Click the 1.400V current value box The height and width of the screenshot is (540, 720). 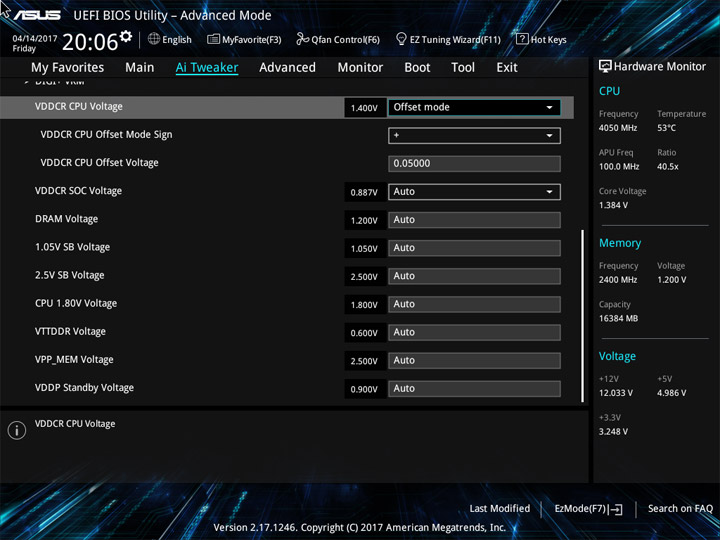point(365,108)
